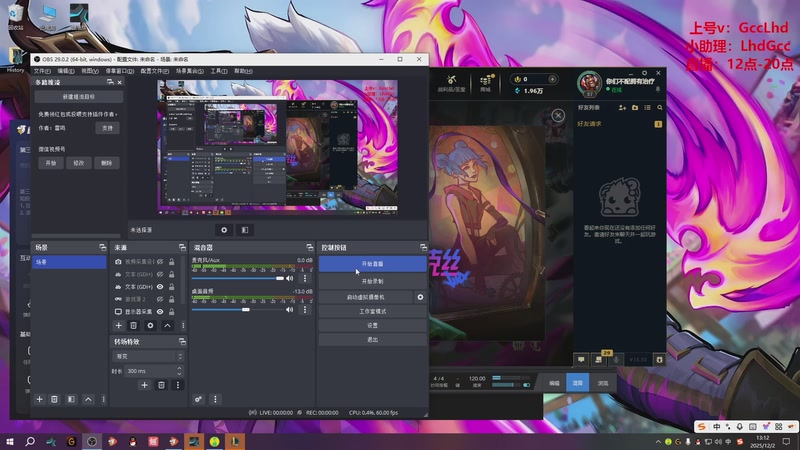Click the 开始录制 start recording button
Image resolution: width=800 pixels, height=450 pixels.
click(x=372, y=281)
